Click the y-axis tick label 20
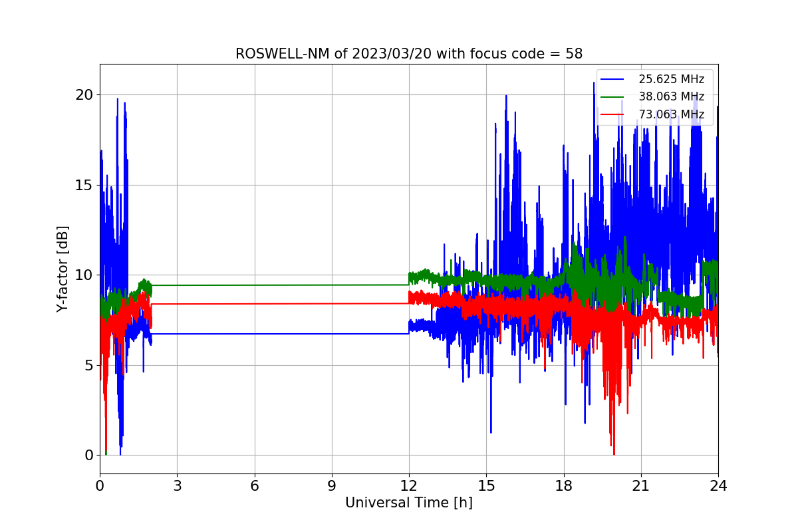Viewport: 798px width, 532px height. (x=84, y=94)
